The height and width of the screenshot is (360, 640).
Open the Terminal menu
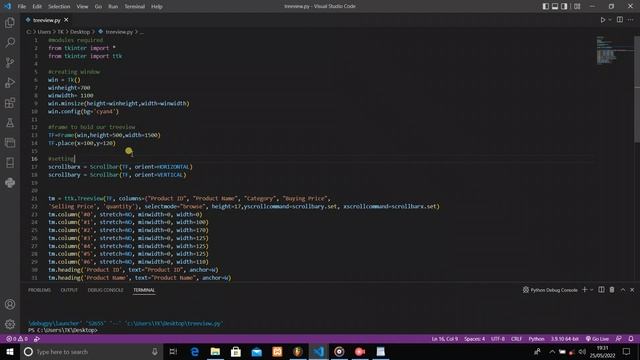pyautogui.click(x=134, y=6)
